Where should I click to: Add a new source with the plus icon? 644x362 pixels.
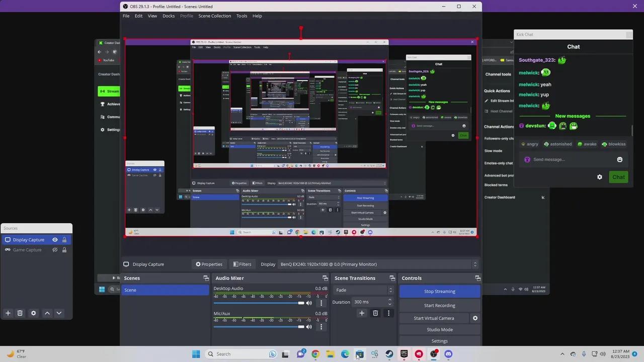pos(8,313)
